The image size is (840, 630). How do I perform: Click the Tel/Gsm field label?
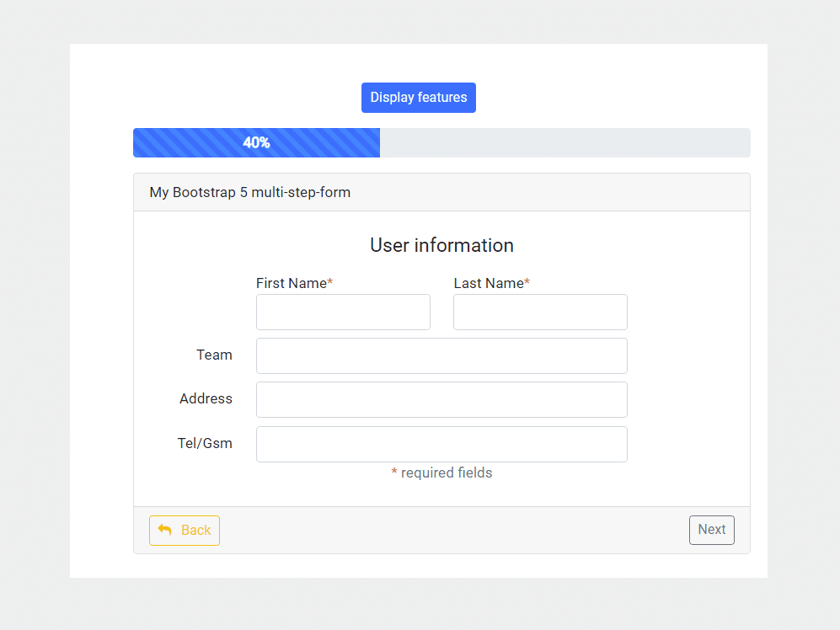coord(205,443)
